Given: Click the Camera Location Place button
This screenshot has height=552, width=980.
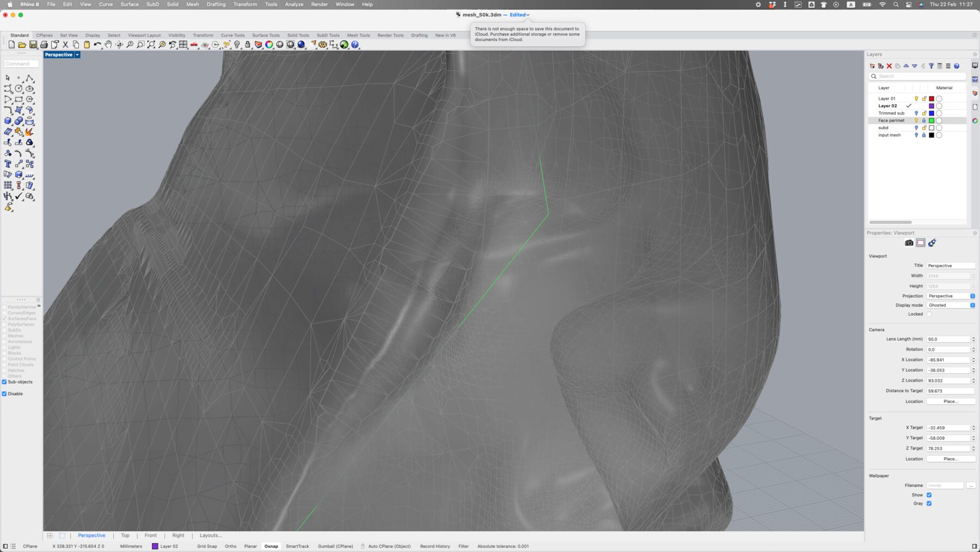Looking at the screenshot, I should [x=951, y=402].
